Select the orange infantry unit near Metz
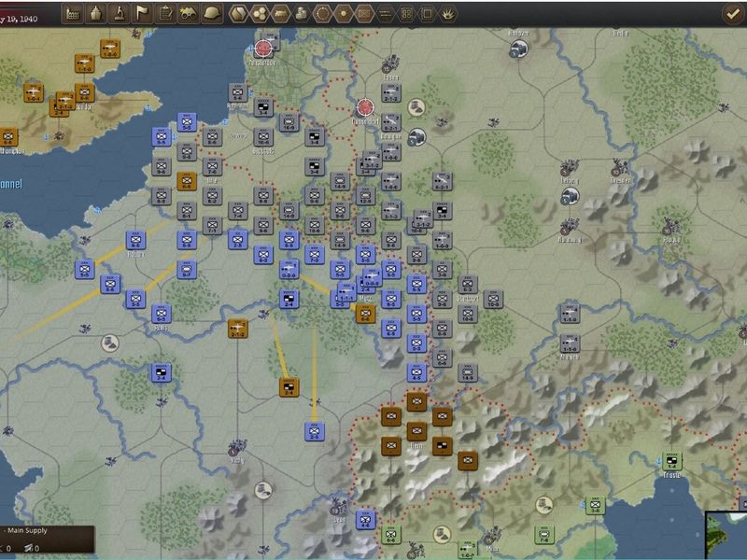 (365, 314)
